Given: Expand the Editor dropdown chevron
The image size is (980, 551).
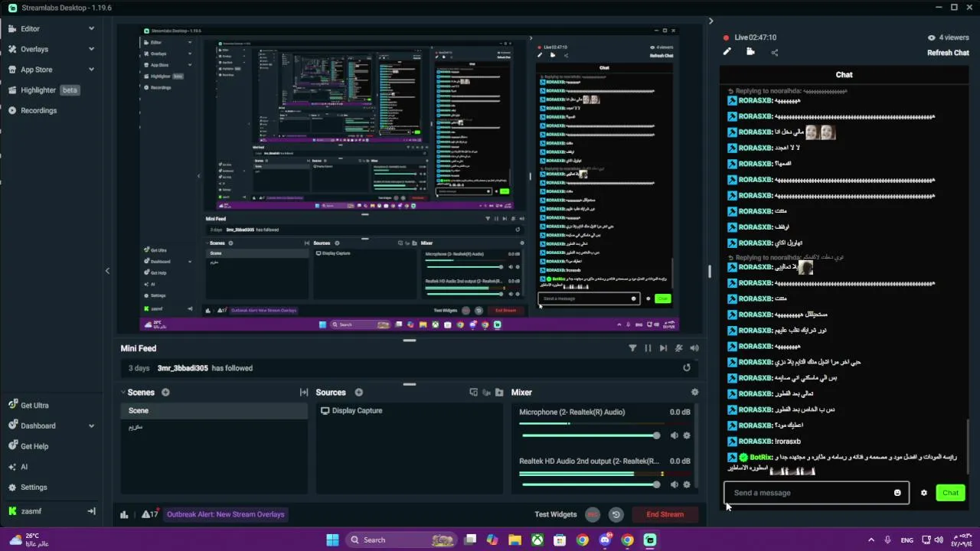Looking at the screenshot, I should coord(91,28).
